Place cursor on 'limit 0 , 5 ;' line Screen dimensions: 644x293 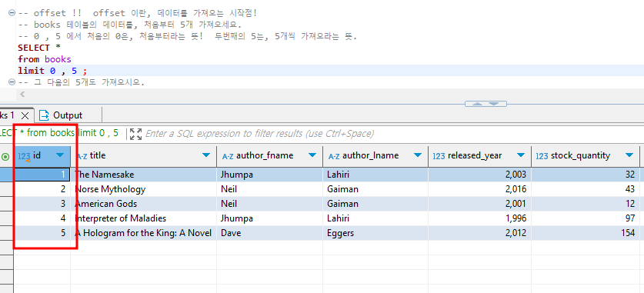coord(52,71)
